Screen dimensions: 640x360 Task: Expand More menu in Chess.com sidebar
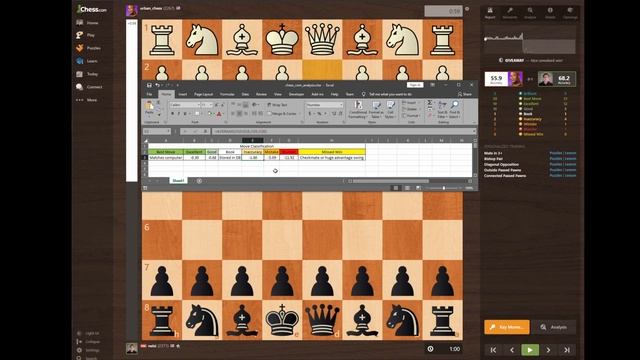click(x=87, y=100)
